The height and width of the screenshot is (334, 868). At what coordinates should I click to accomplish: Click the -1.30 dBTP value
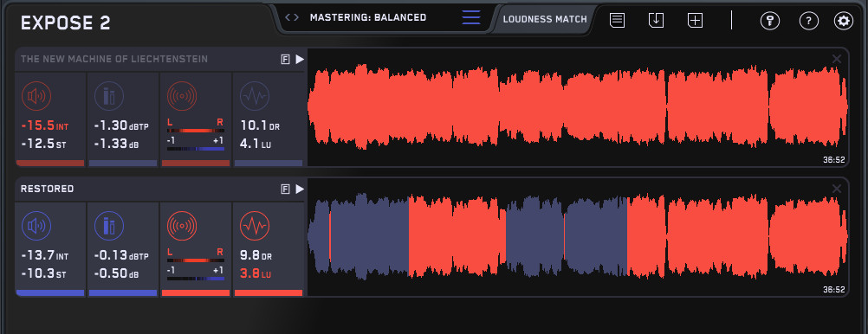(x=121, y=126)
